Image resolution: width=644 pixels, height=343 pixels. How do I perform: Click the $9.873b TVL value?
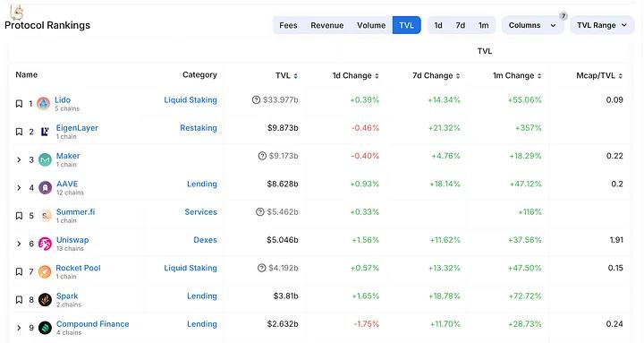pos(283,128)
